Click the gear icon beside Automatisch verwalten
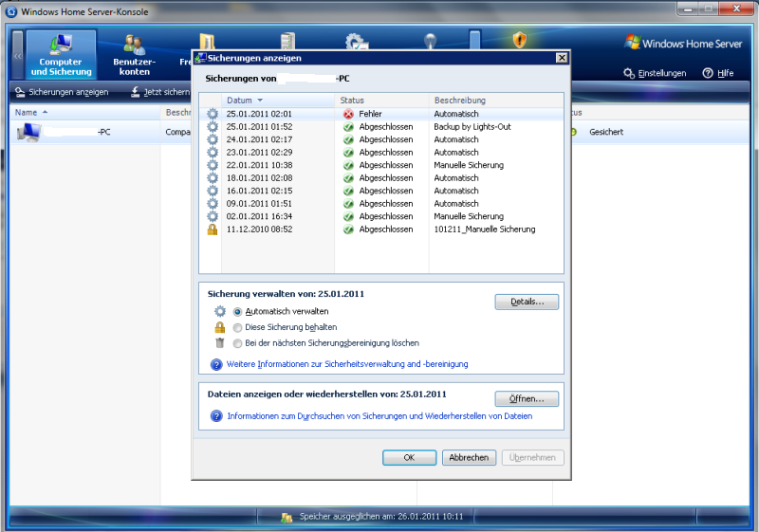This screenshot has height=532, width=759. (220, 311)
